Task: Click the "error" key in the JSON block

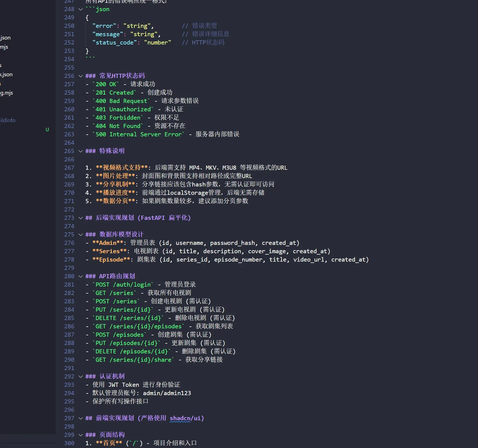Action: [x=104, y=26]
